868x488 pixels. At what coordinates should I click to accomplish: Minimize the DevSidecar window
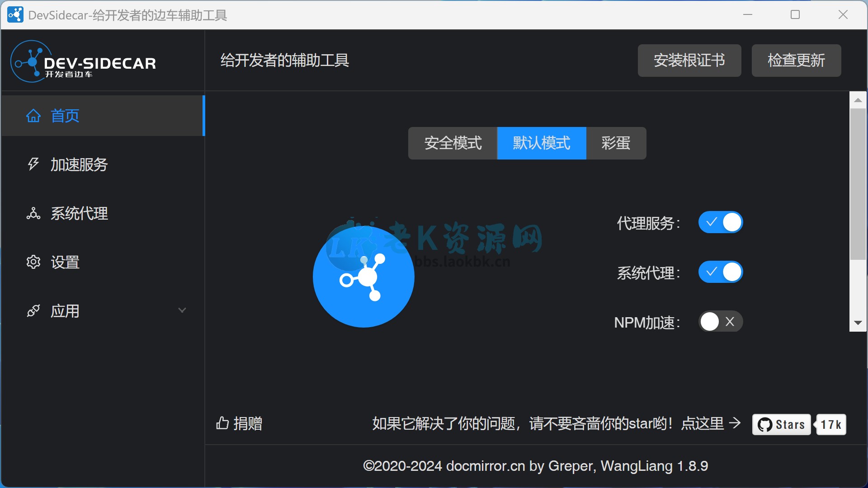click(x=748, y=15)
